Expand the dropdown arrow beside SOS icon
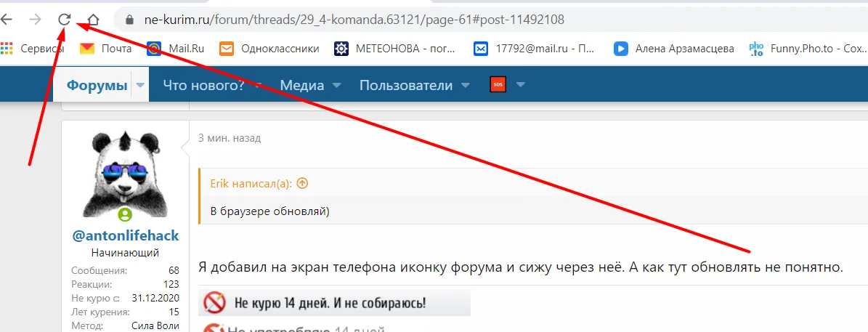This screenshot has width=868, height=332. (520, 86)
